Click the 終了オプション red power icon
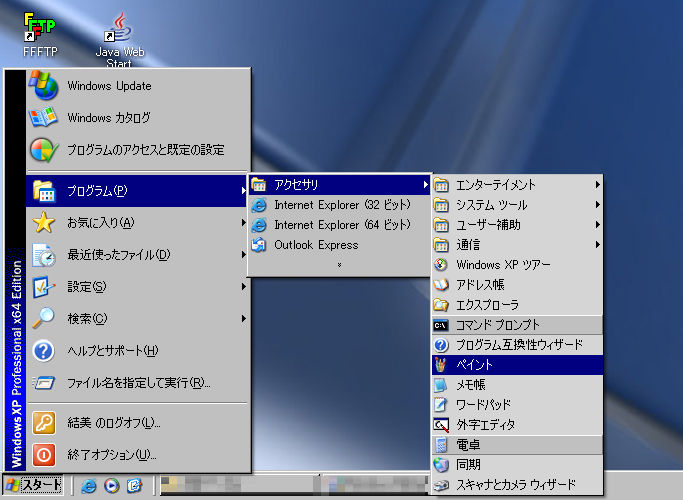 (x=44, y=455)
